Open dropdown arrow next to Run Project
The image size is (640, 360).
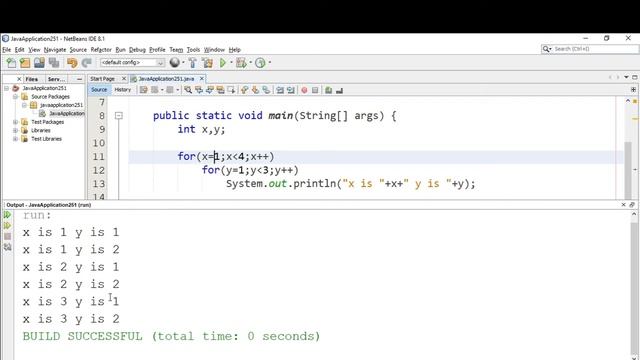click(231, 62)
